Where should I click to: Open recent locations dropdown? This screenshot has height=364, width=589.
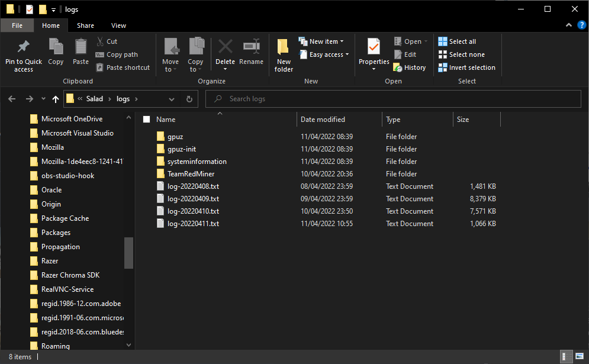pos(43,99)
